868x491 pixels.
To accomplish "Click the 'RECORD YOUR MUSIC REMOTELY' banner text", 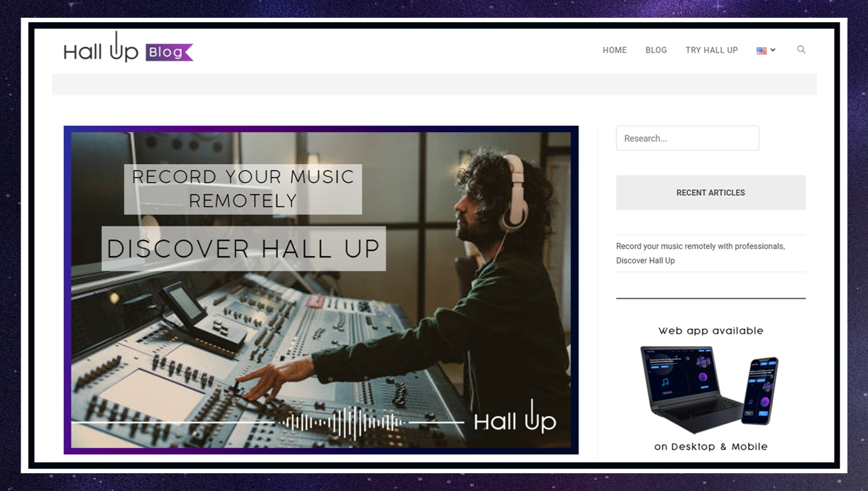I will point(243,189).
